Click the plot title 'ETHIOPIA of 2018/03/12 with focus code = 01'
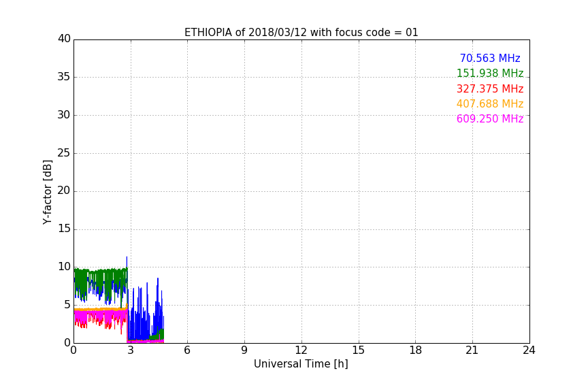 point(301,33)
